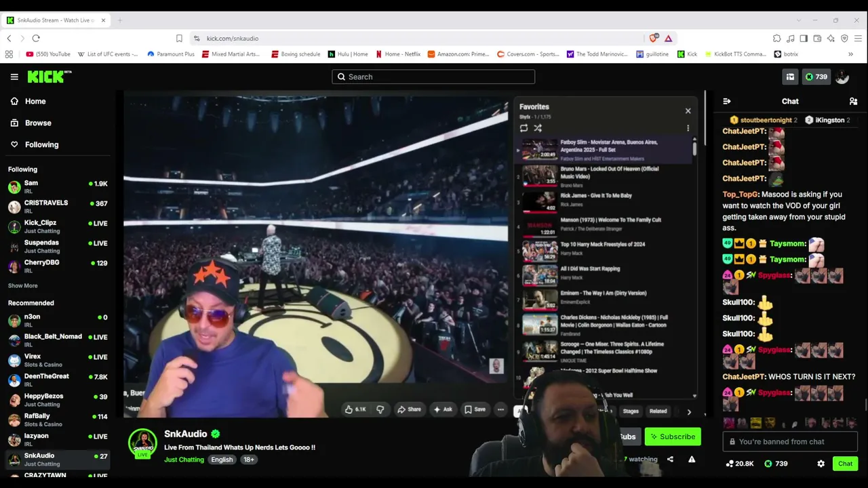Image resolution: width=868 pixels, height=488 pixels.
Task: Show next chips with right arrow
Action: pyautogui.click(x=689, y=411)
